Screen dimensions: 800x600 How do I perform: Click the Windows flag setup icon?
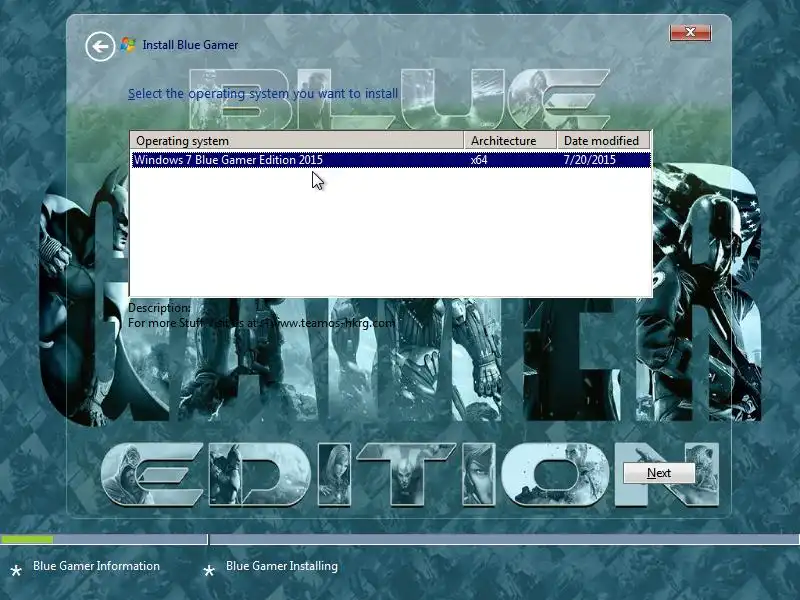128,45
